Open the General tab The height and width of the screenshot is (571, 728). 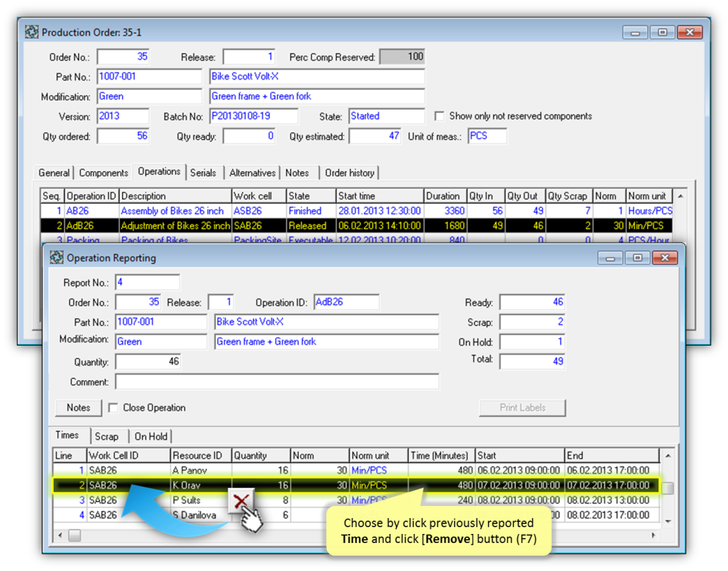54,173
